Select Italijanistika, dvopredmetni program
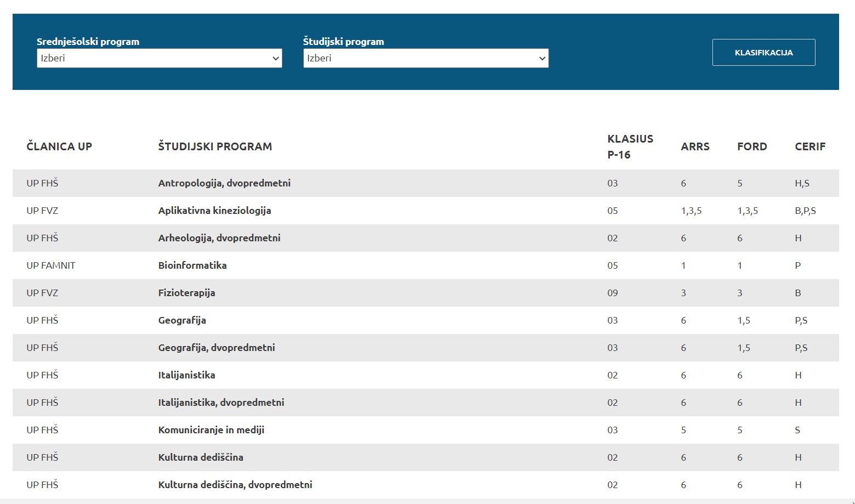Image resolution: width=855 pixels, height=504 pixels. 221,403
